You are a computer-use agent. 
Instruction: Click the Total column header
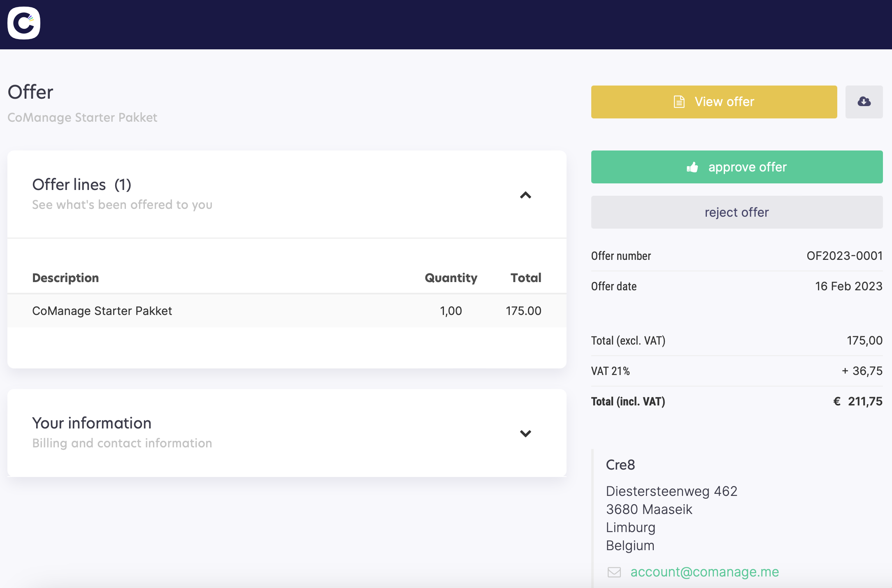(x=526, y=278)
